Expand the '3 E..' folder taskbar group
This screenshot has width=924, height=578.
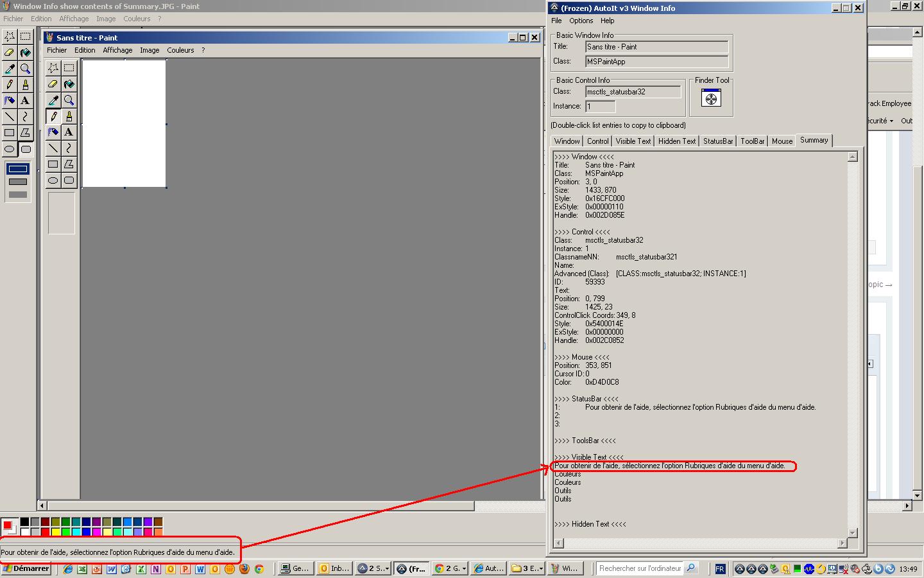pos(527,568)
